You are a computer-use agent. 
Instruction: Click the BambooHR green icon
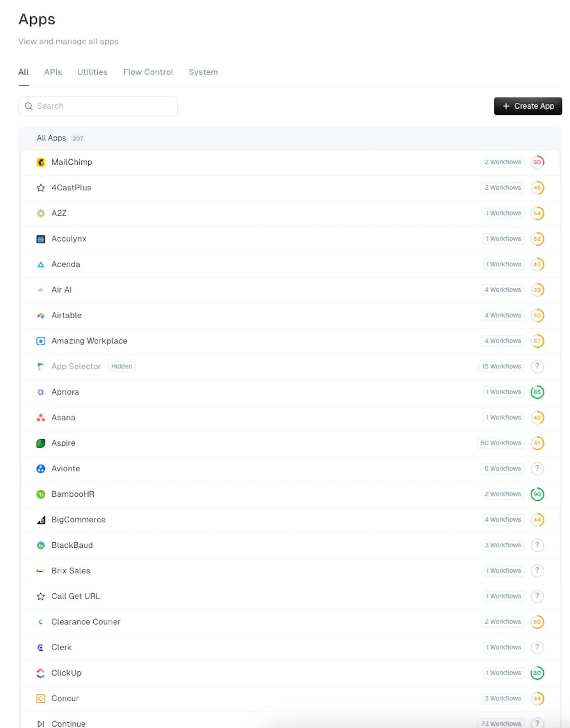coord(41,494)
